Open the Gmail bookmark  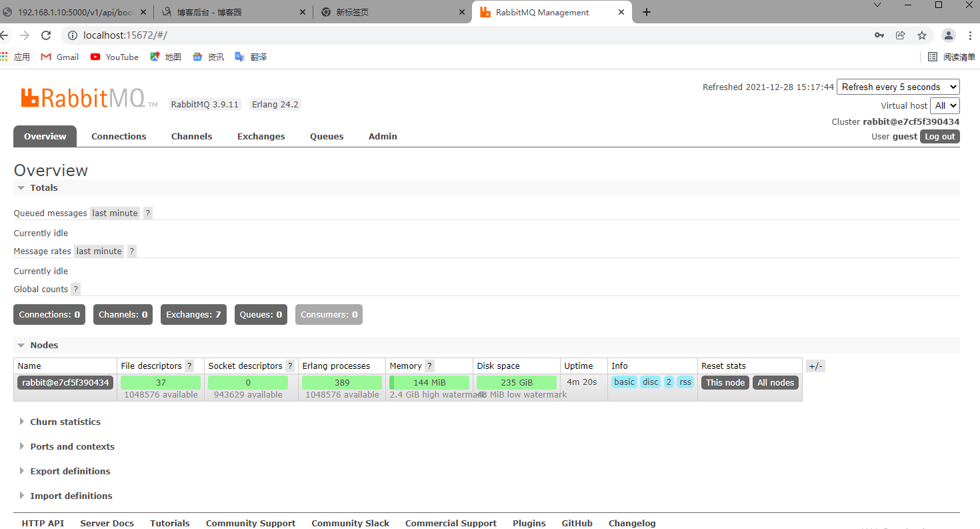point(59,57)
